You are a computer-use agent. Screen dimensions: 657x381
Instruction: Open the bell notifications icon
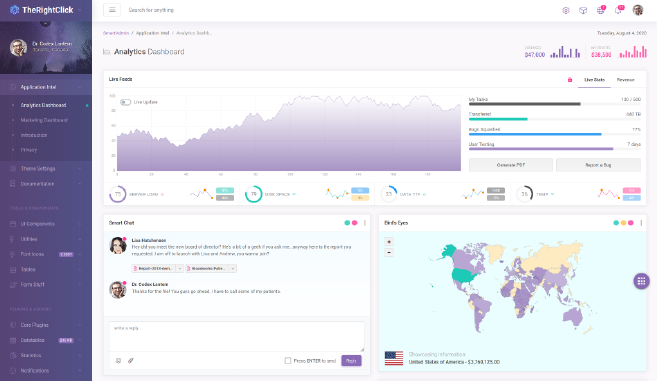coord(618,10)
